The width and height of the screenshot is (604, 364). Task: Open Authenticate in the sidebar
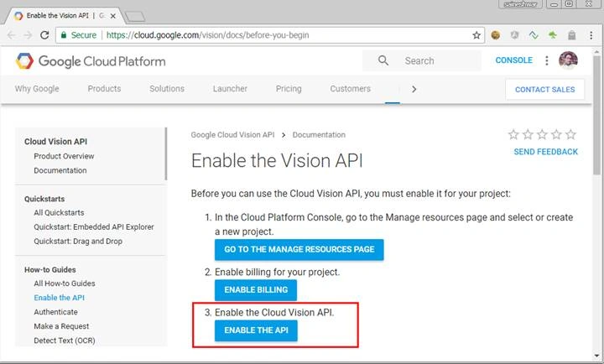coord(55,312)
